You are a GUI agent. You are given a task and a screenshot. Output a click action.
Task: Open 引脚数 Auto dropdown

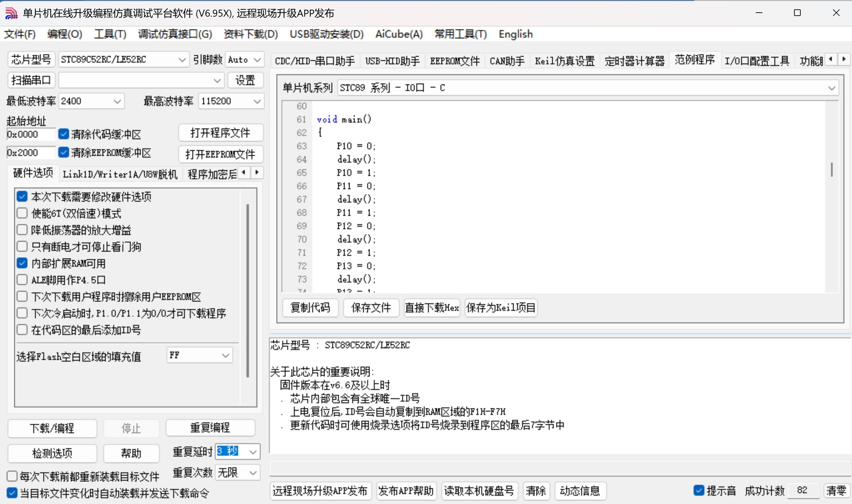[x=244, y=60]
